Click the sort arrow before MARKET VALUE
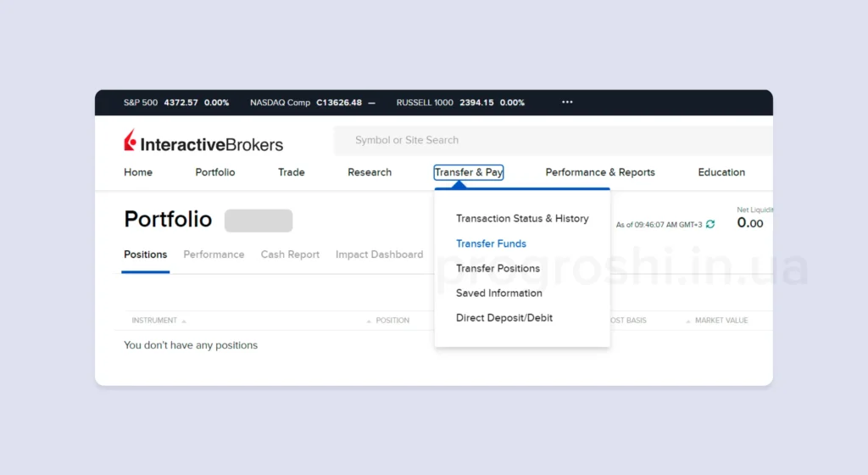The width and height of the screenshot is (868, 475). click(688, 321)
